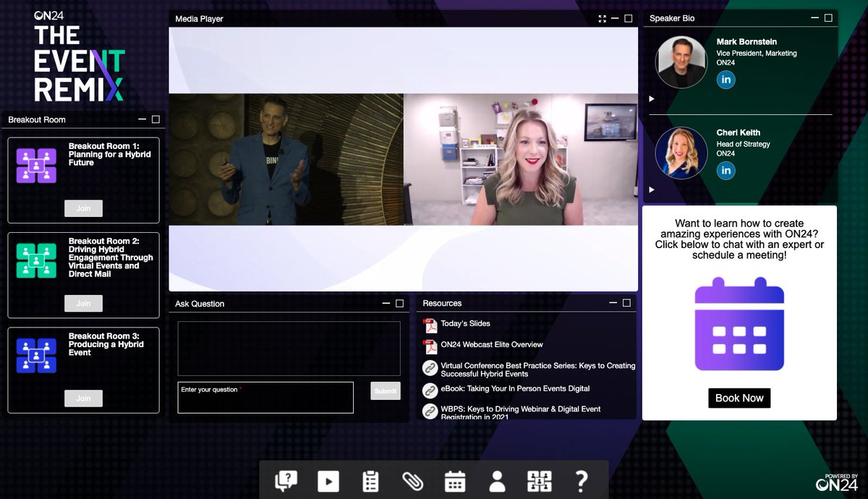The height and width of the screenshot is (499, 868).
Task: Open Cheri Keith's LinkedIn icon
Action: pos(726,171)
